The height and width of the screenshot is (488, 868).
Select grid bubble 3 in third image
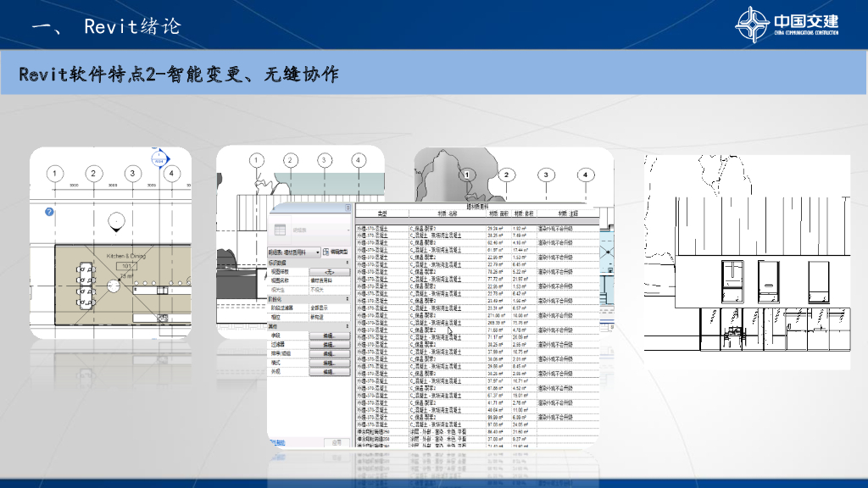tap(547, 175)
